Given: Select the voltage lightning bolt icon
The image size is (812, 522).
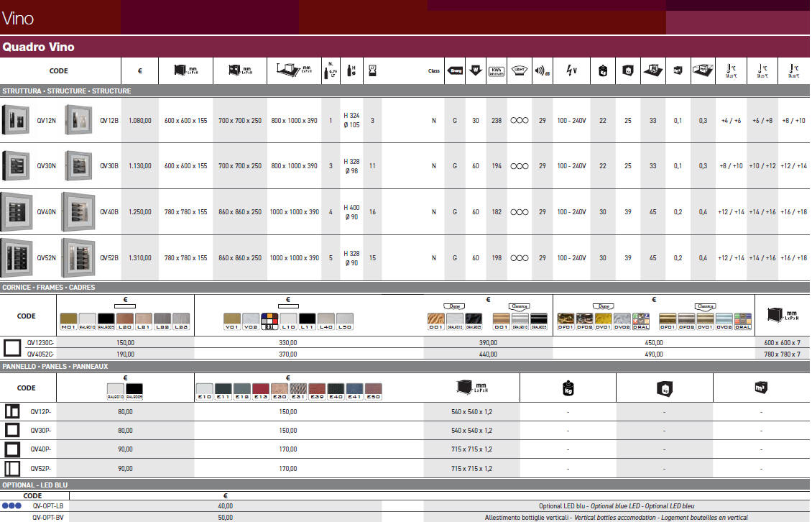Looking at the screenshot, I should pos(572,70).
